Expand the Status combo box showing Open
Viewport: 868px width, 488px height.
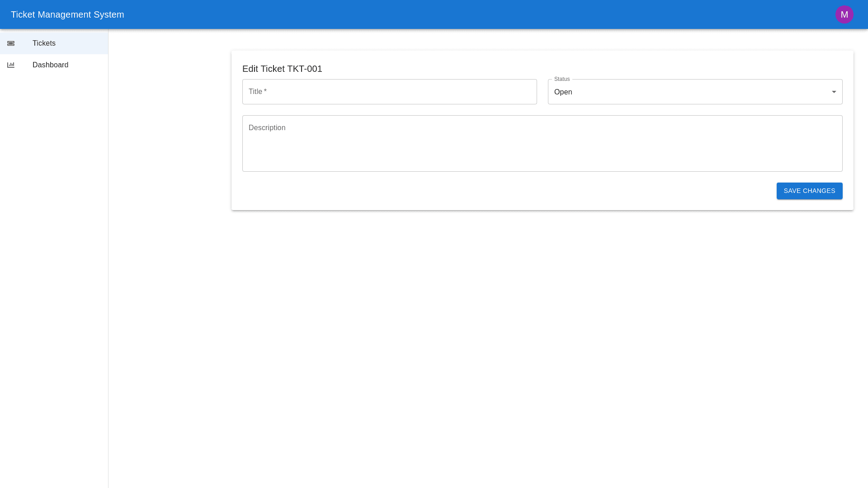[694, 92]
